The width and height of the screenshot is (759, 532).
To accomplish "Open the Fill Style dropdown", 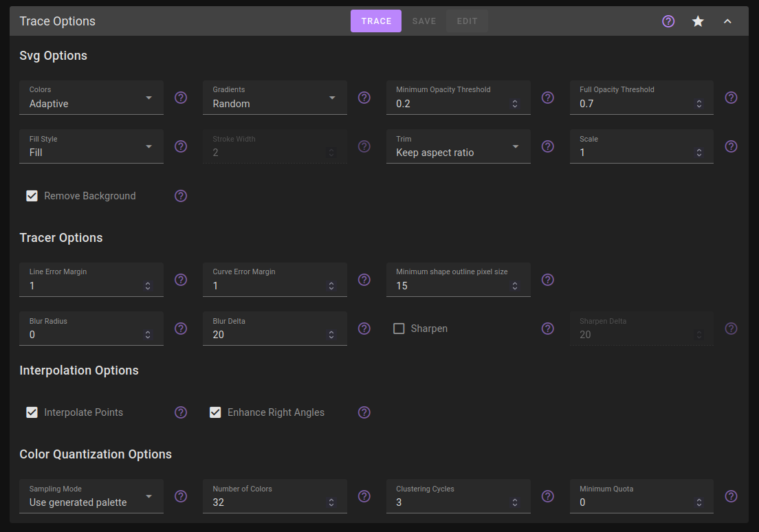I will click(x=91, y=146).
